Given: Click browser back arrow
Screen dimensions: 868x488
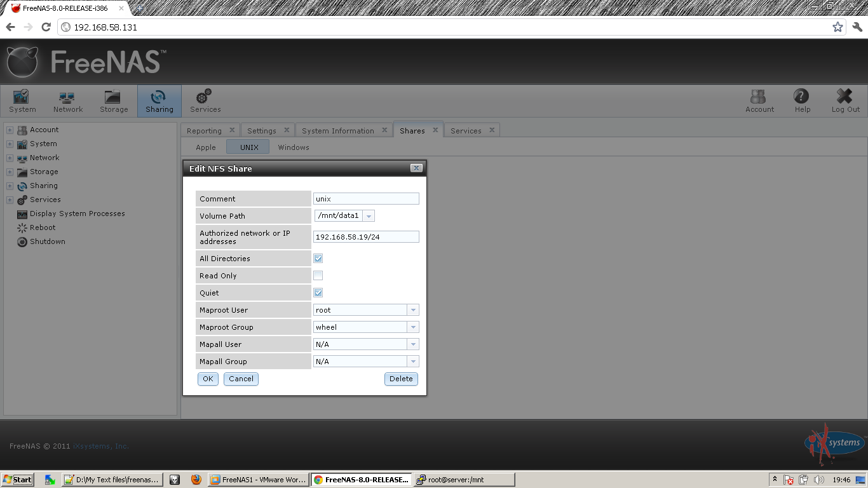Looking at the screenshot, I should coord(11,27).
